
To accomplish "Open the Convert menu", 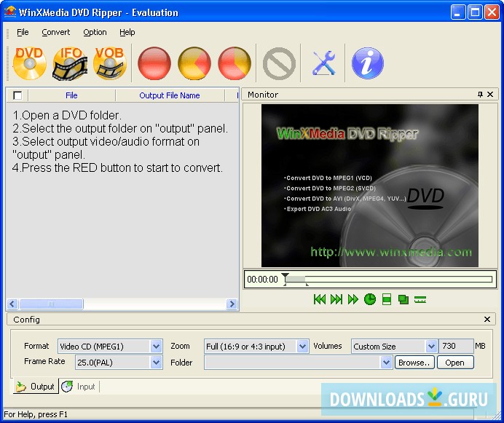I will point(55,32).
